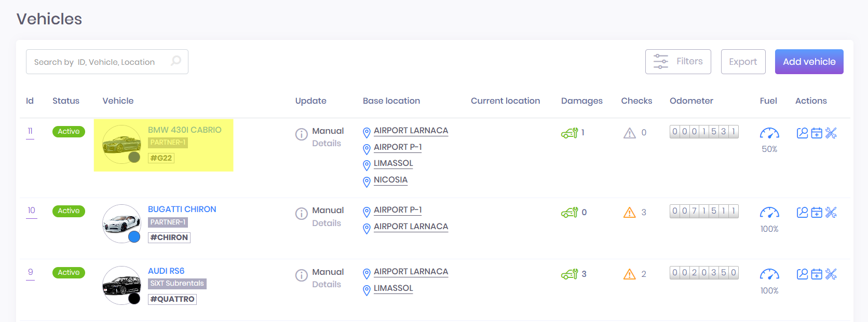Click warning triangle checks icon for Bugatti Chiron
868x322 pixels.
click(x=629, y=213)
